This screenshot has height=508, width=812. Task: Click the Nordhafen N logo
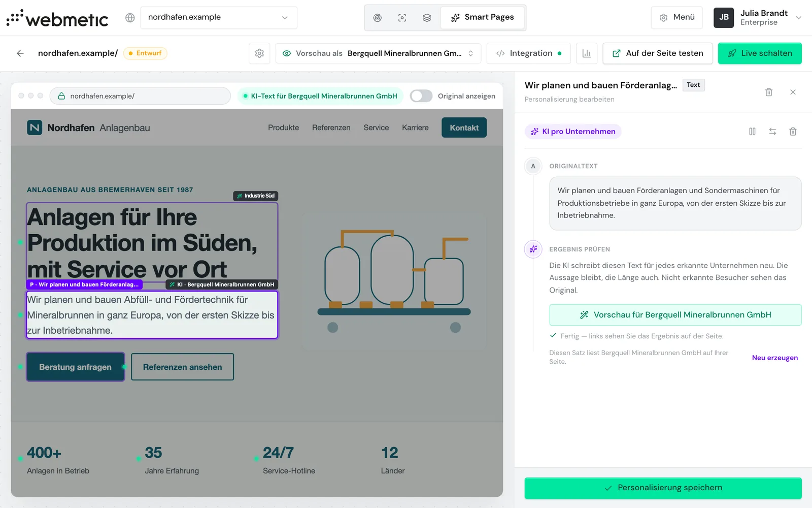(x=35, y=128)
